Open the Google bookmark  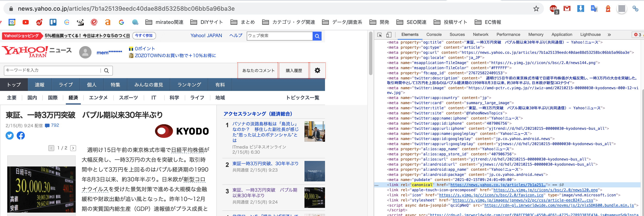pyautogui.click(x=121, y=22)
